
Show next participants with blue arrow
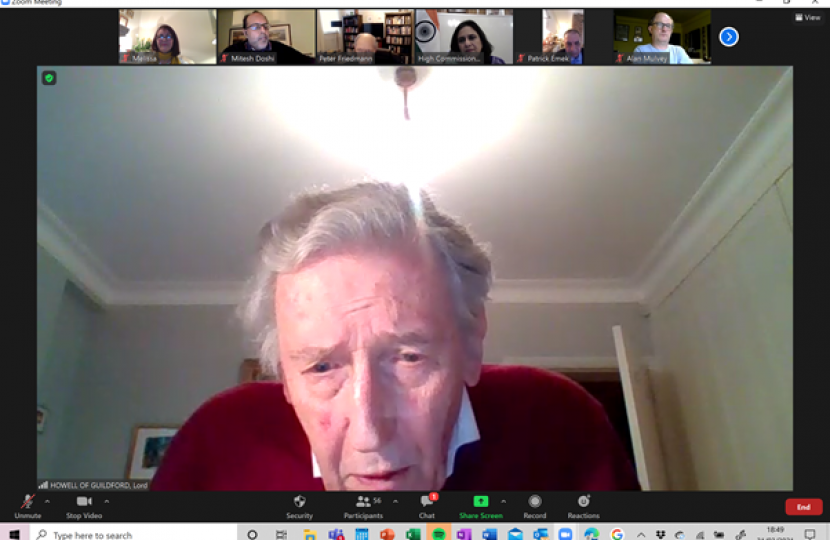click(729, 37)
